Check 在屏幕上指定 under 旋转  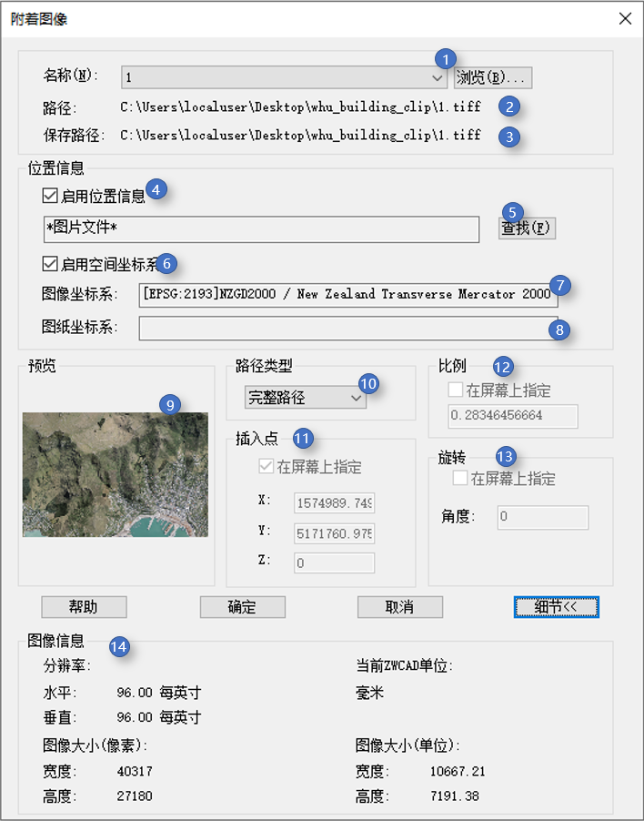tap(460, 478)
